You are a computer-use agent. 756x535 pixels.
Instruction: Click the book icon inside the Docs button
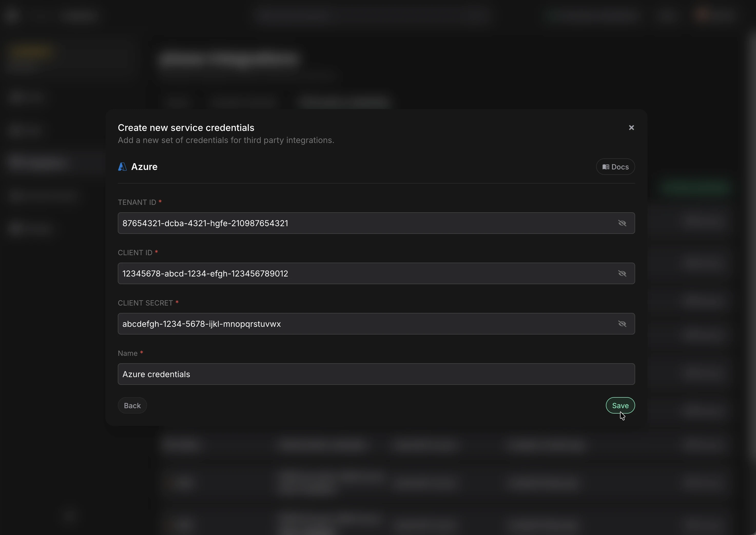(x=606, y=167)
